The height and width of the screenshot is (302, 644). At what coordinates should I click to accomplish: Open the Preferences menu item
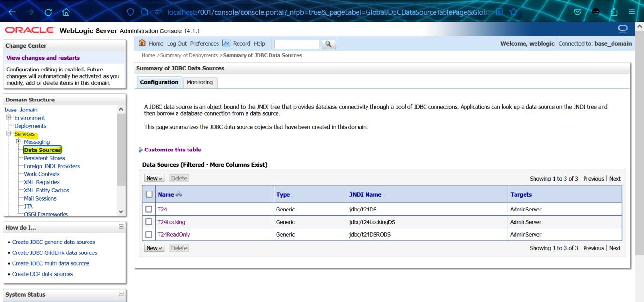[x=205, y=44]
